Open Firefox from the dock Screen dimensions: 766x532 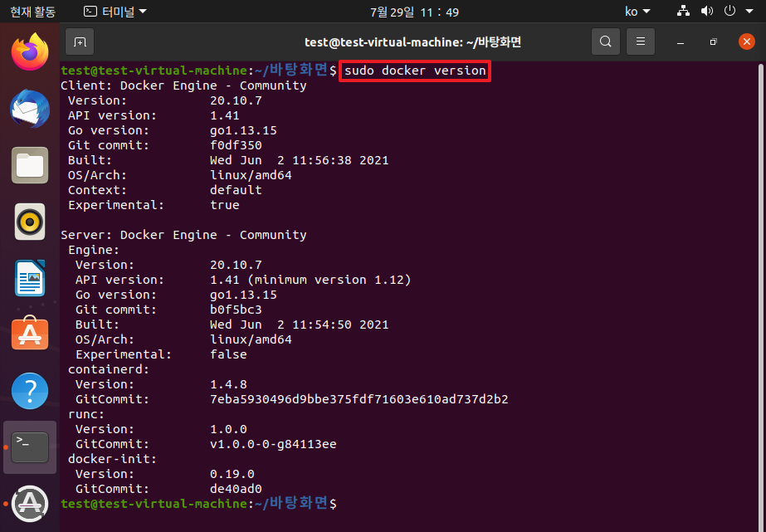click(30, 51)
